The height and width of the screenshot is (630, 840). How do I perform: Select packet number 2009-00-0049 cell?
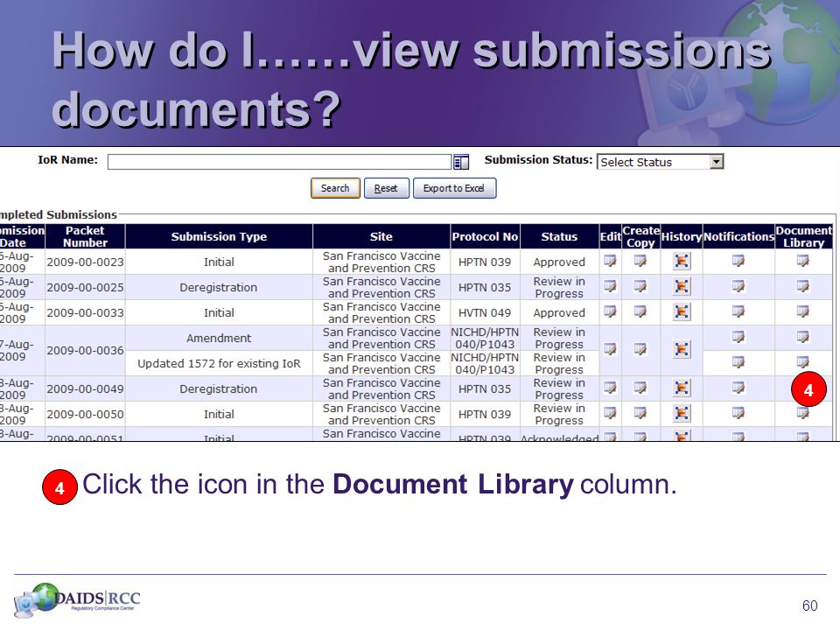(x=85, y=388)
